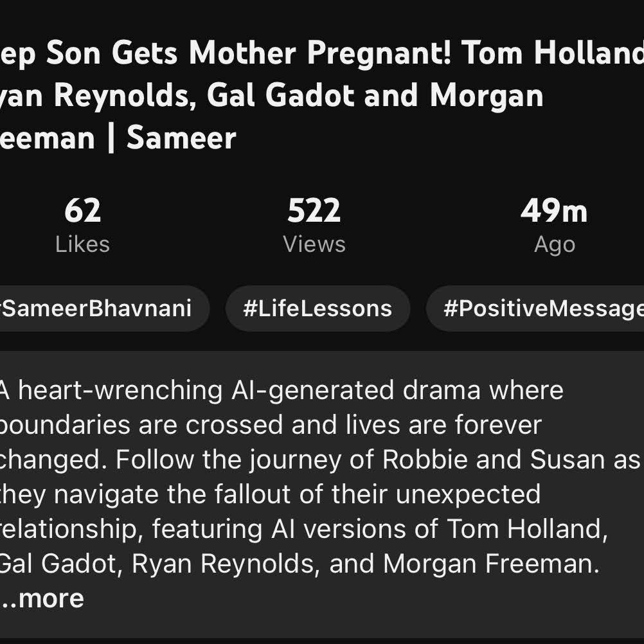
Task: Click the "Likes" label
Action: click(x=82, y=244)
